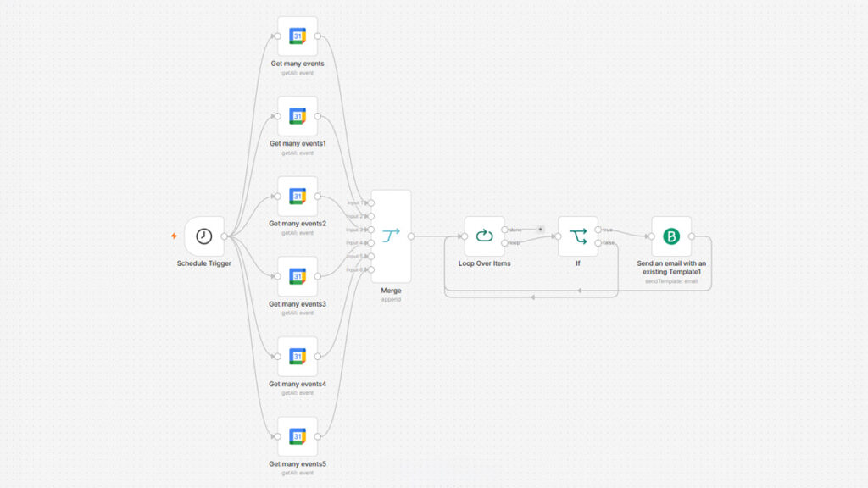Click the Send an email with an existing Template1 label

click(x=671, y=268)
